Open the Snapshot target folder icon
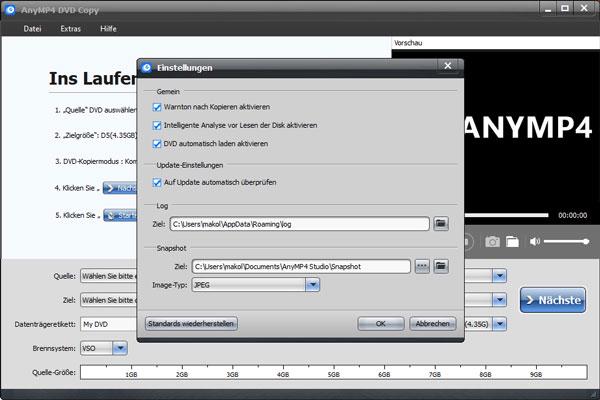 click(x=441, y=266)
